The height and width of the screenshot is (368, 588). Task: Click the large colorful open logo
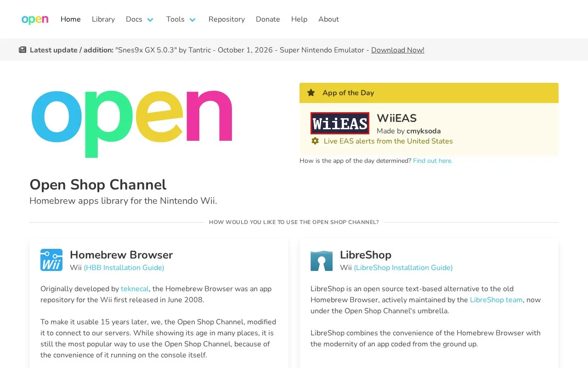coord(132,123)
